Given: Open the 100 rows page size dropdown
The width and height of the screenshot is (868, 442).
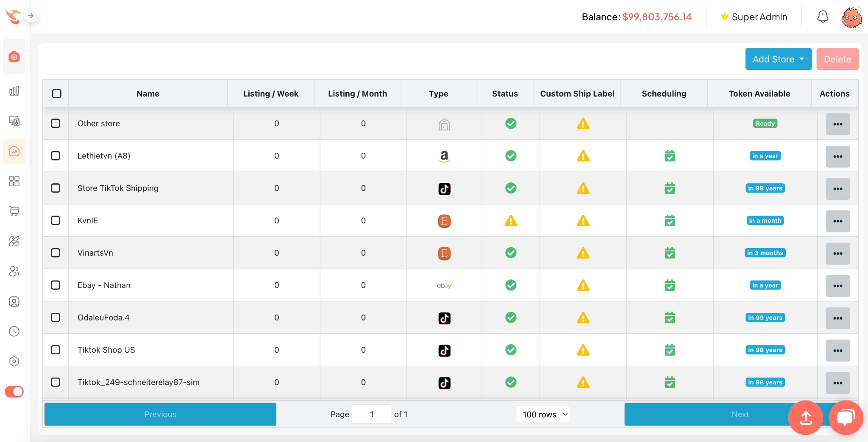Looking at the screenshot, I should tap(543, 414).
